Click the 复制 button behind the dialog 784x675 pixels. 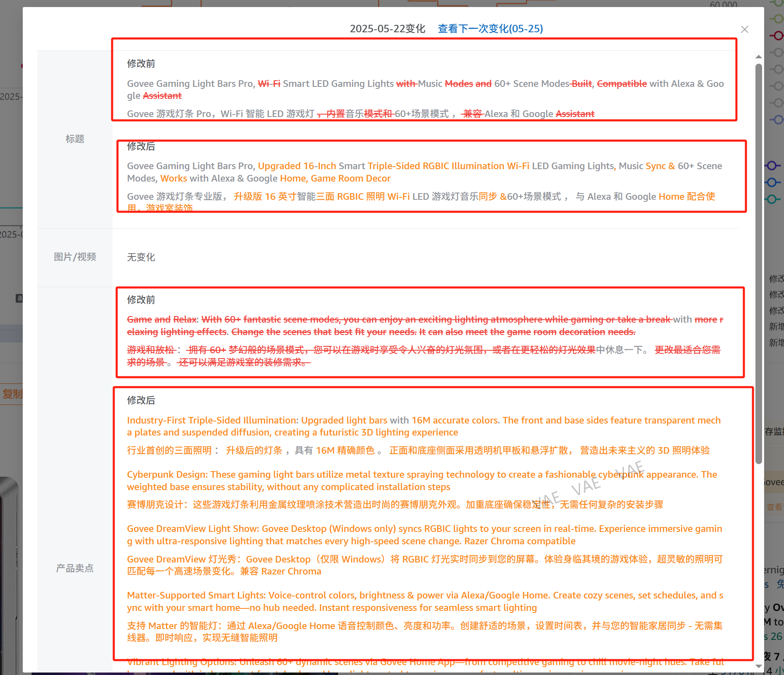(12, 394)
